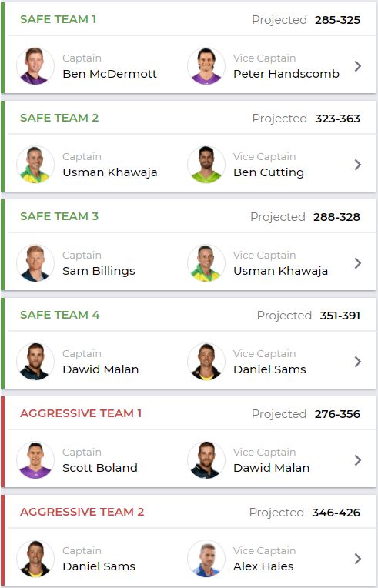Click Peter Handscomb's vice captain photo

click(x=206, y=66)
